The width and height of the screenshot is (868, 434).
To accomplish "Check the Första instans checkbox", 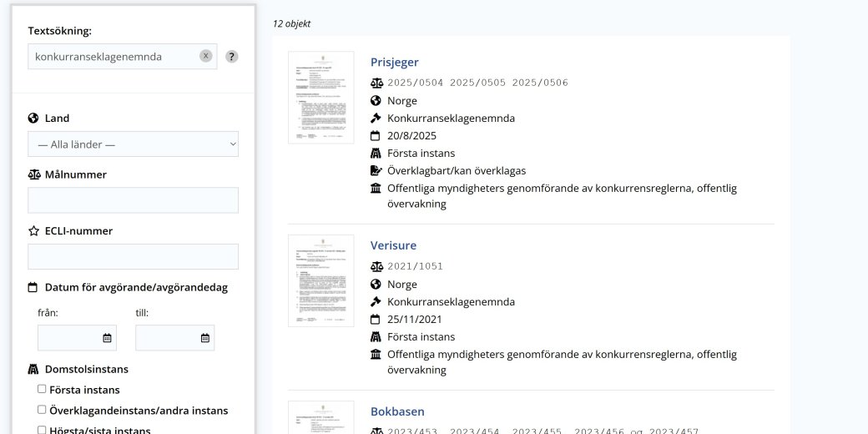I will click(42, 389).
